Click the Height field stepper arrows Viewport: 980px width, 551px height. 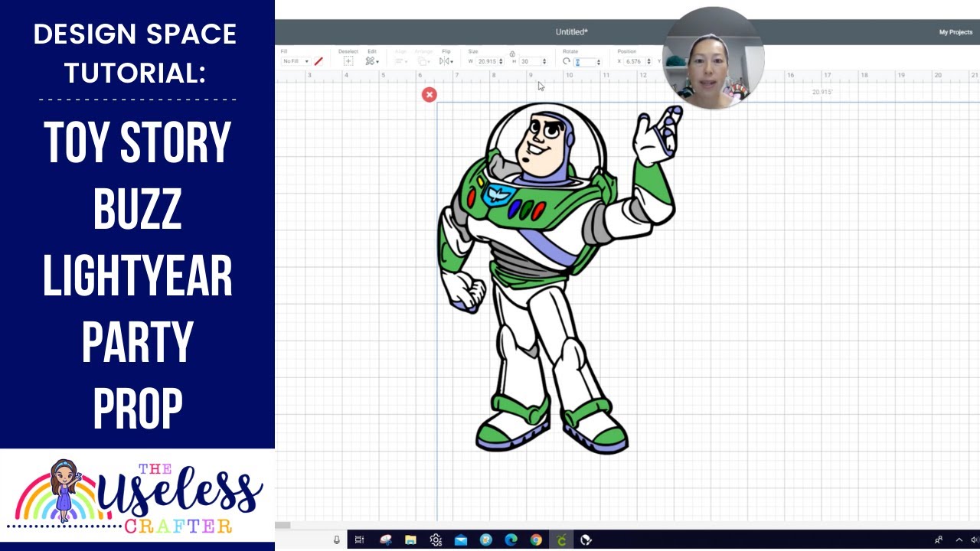pyautogui.click(x=544, y=61)
